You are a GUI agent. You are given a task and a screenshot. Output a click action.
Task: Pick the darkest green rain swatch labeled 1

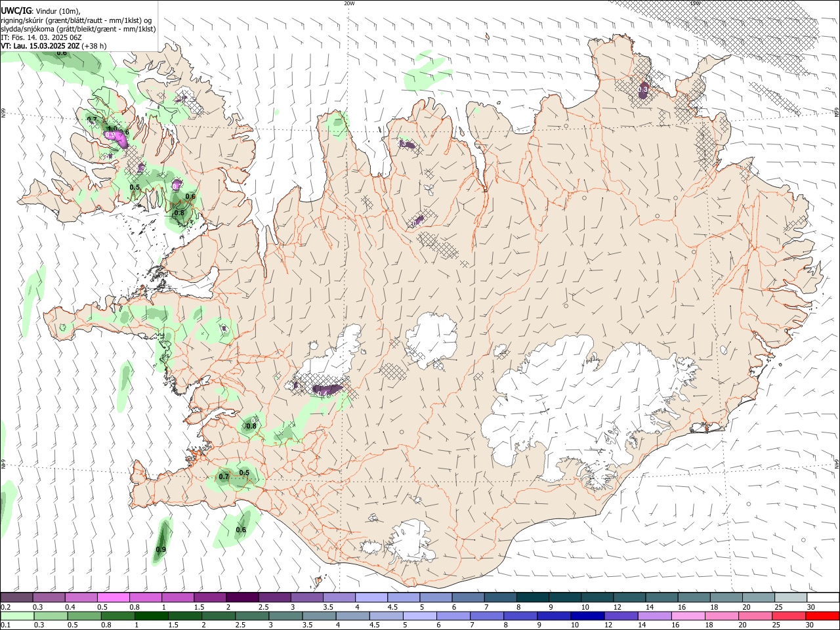coord(151,616)
